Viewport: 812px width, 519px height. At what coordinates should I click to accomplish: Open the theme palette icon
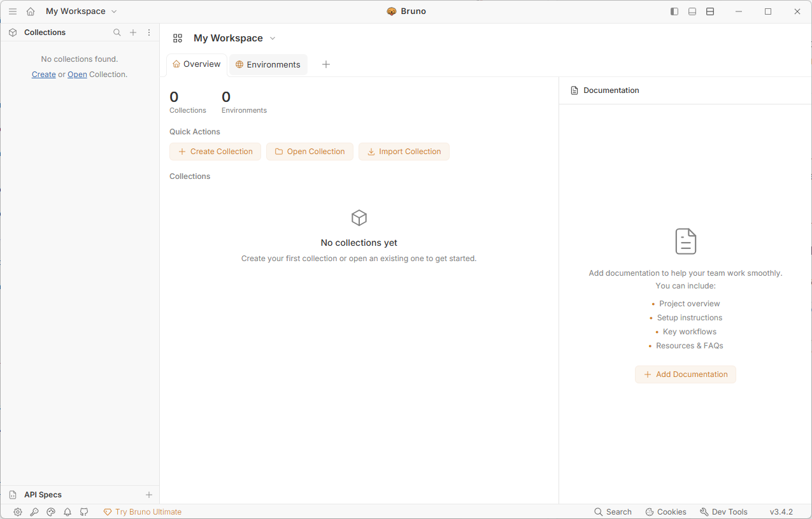(51, 512)
